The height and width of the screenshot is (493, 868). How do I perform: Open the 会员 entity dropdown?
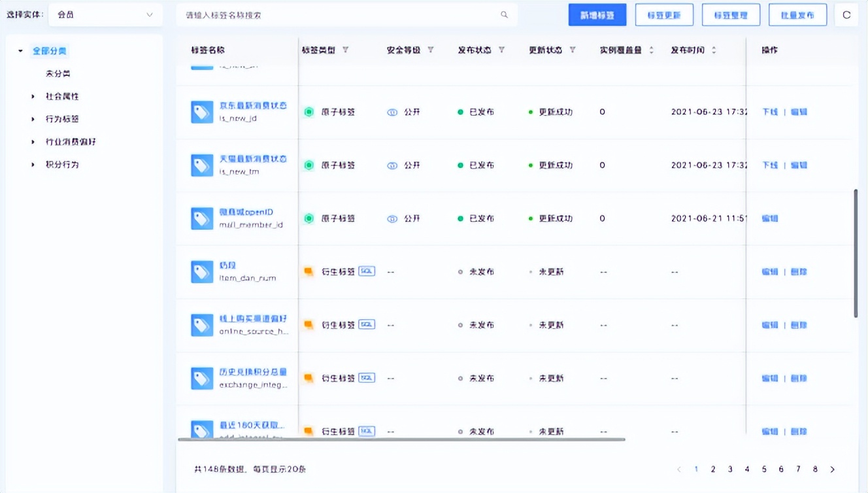pos(105,14)
